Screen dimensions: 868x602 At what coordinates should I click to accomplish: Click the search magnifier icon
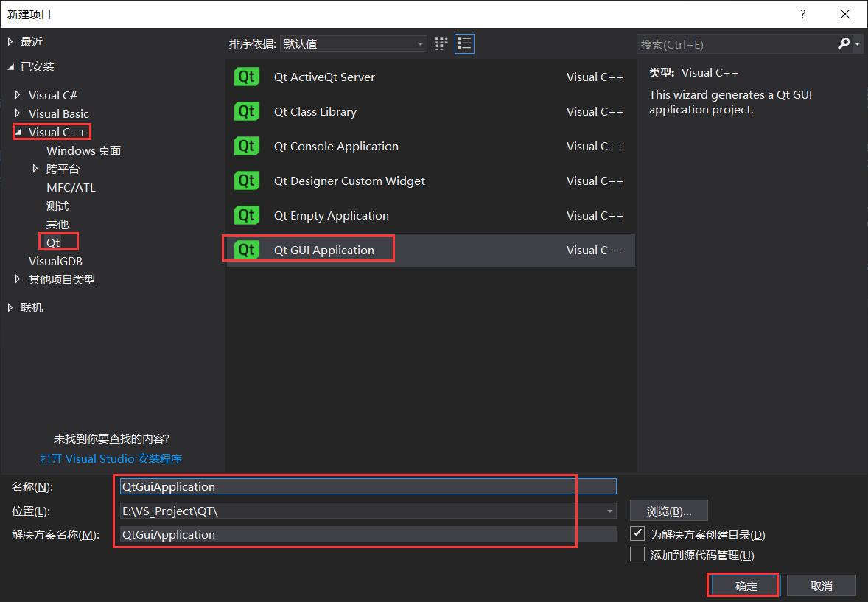(843, 44)
